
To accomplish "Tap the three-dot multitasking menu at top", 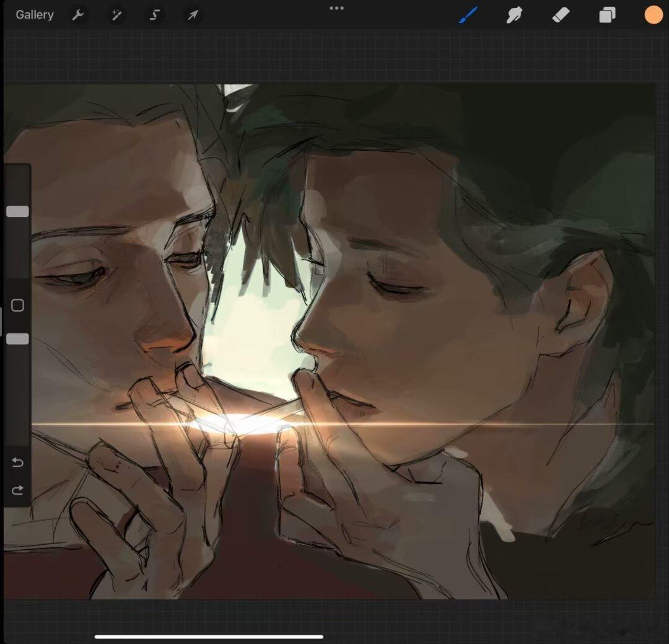I will tap(336, 8).
